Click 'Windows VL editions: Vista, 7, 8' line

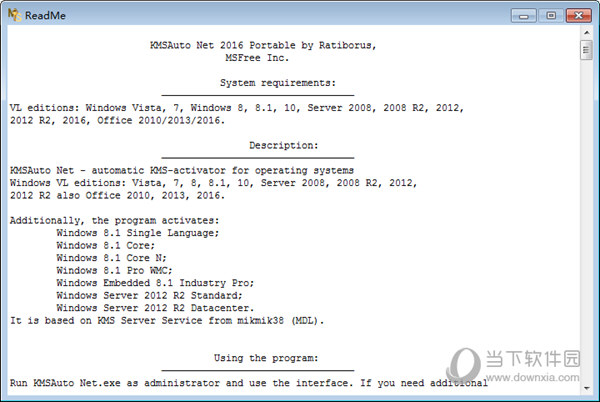(x=214, y=183)
